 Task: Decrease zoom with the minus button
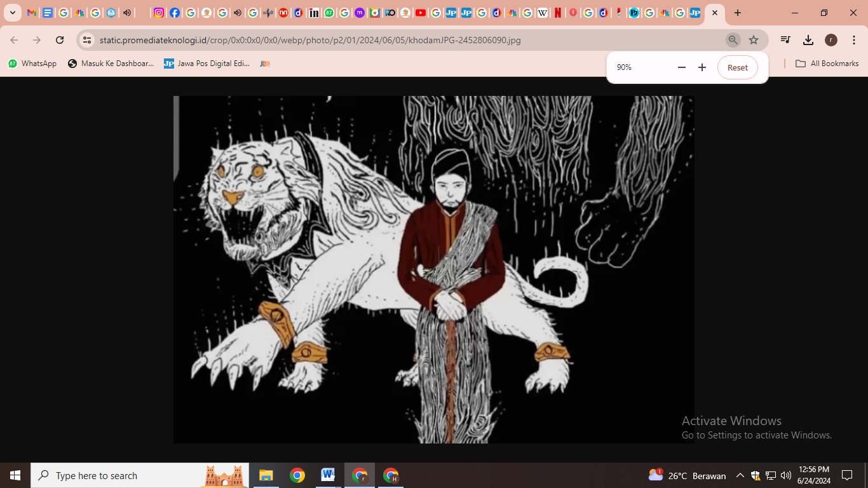[x=682, y=67]
